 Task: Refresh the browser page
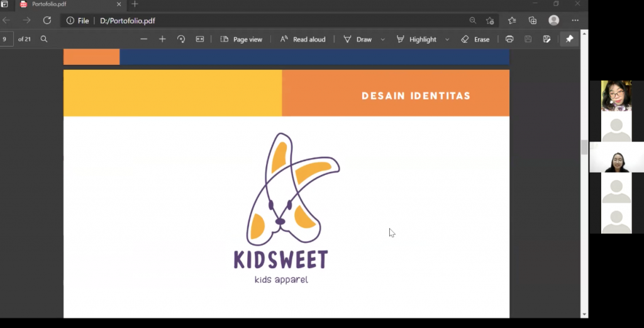click(x=47, y=20)
